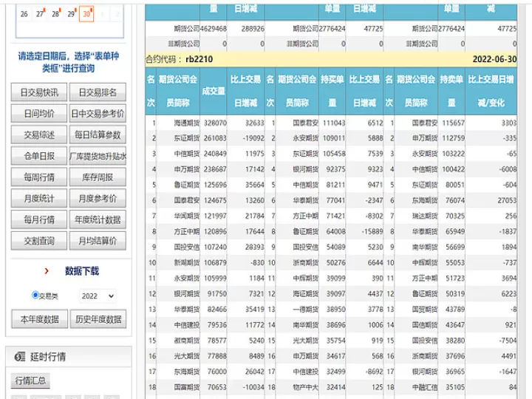Click the date 2022-06-30
The height and width of the screenshot is (399, 532).
tap(494, 59)
